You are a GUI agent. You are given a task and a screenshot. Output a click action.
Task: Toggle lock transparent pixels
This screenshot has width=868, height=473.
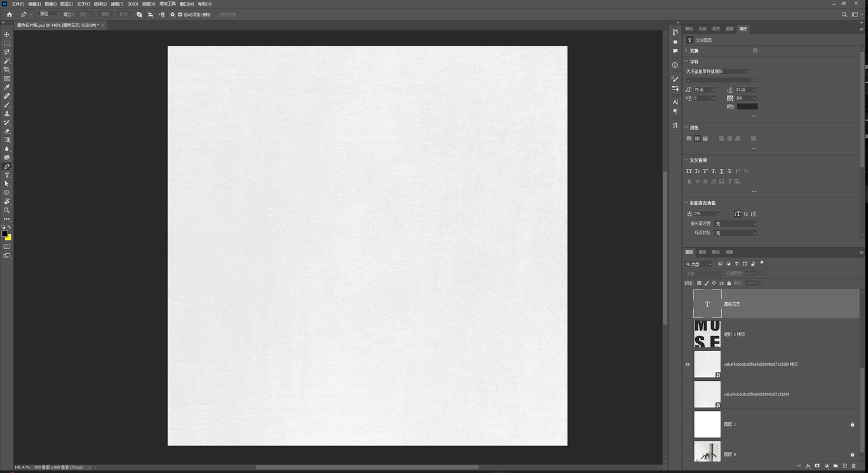click(x=699, y=283)
